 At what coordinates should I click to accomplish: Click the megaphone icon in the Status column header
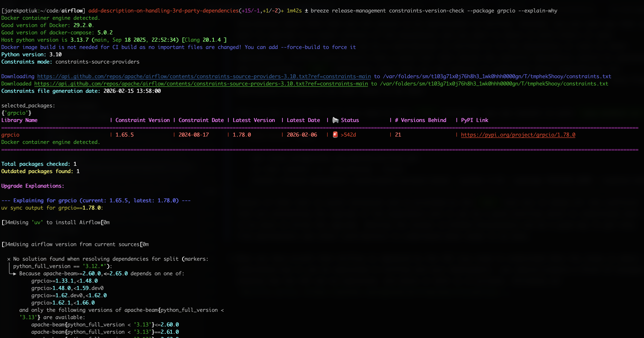(x=336, y=120)
